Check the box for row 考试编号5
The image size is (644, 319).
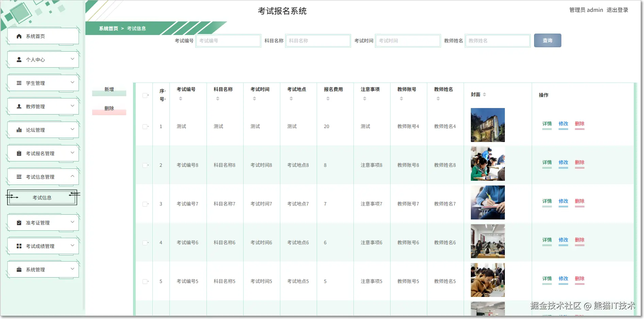[x=145, y=282]
